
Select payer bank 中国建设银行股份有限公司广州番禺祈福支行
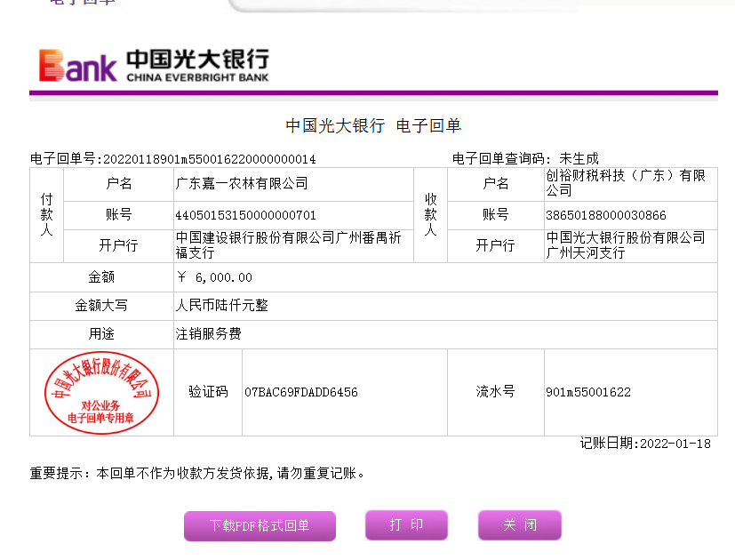coord(288,245)
